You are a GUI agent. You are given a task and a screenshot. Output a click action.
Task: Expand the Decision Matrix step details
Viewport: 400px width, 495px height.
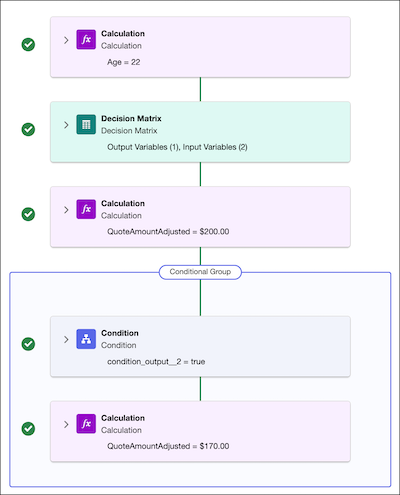pos(66,125)
